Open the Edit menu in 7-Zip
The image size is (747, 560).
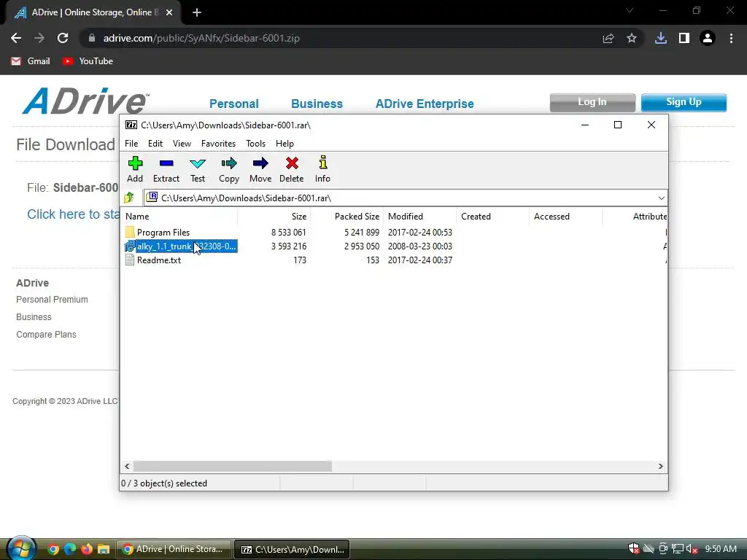click(155, 144)
